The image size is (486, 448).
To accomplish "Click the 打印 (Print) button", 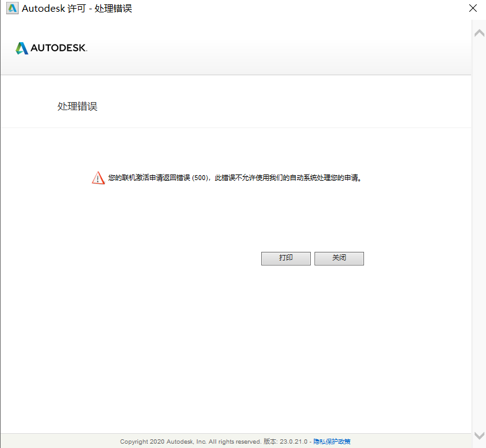I will pos(286,258).
